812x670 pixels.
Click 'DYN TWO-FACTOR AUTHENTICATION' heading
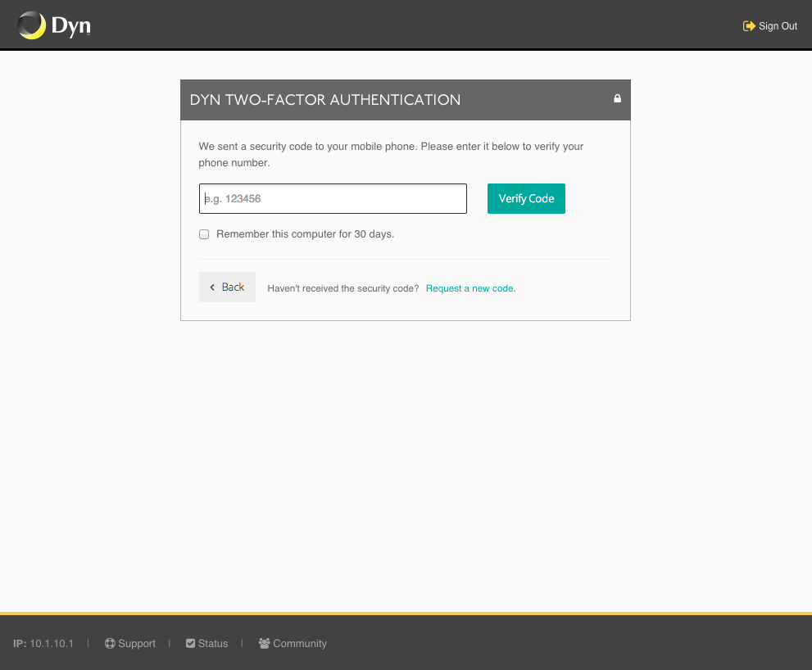(x=325, y=99)
